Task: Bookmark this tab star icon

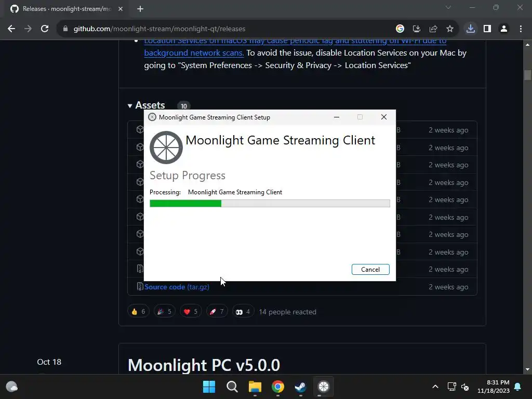Action: pyautogui.click(x=450, y=29)
